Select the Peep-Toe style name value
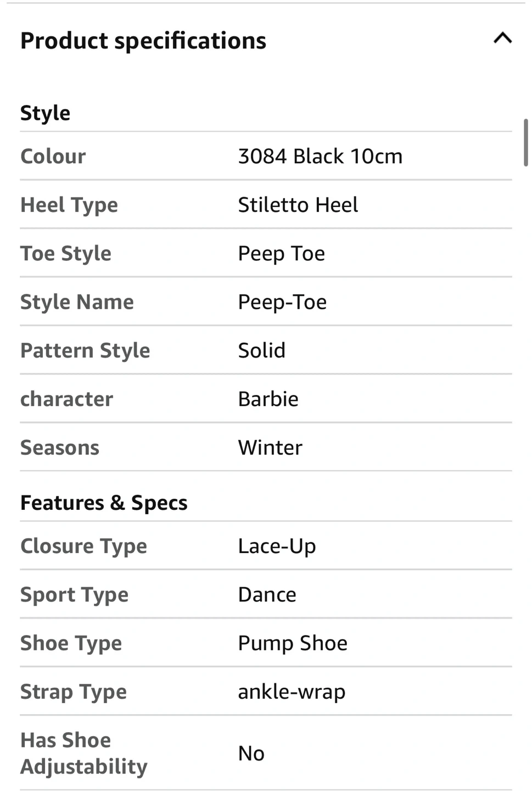 click(x=282, y=302)
